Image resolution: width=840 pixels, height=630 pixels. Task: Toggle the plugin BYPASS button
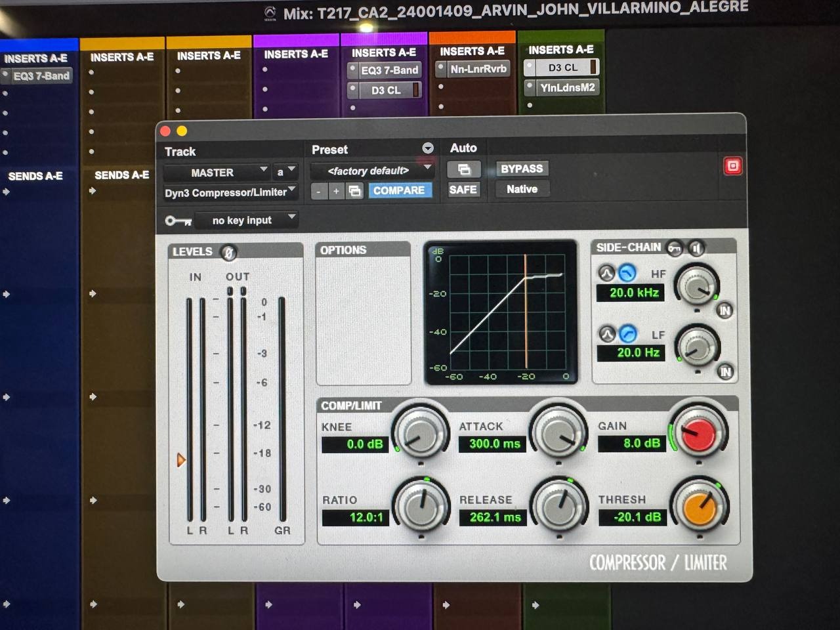click(x=522, y=169)
